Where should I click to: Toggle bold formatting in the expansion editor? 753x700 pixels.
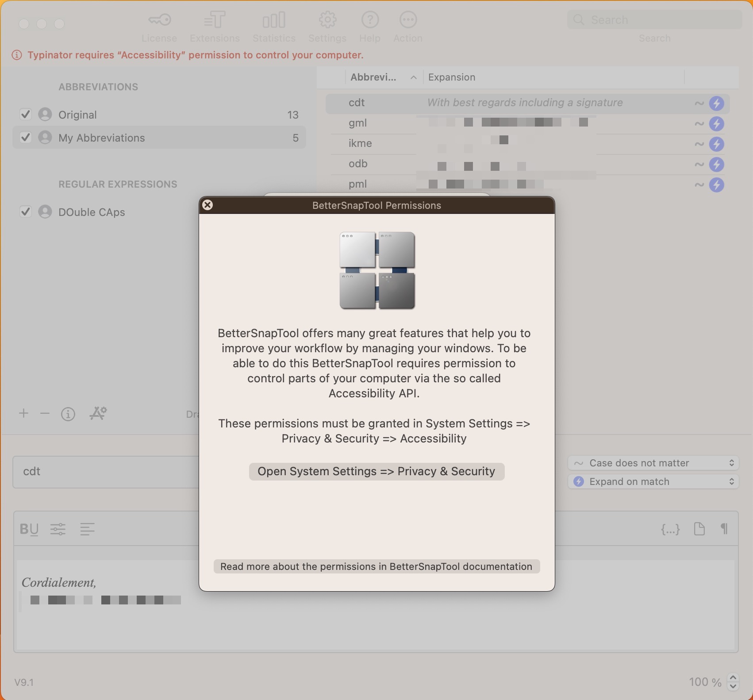[x=24, y=529]
